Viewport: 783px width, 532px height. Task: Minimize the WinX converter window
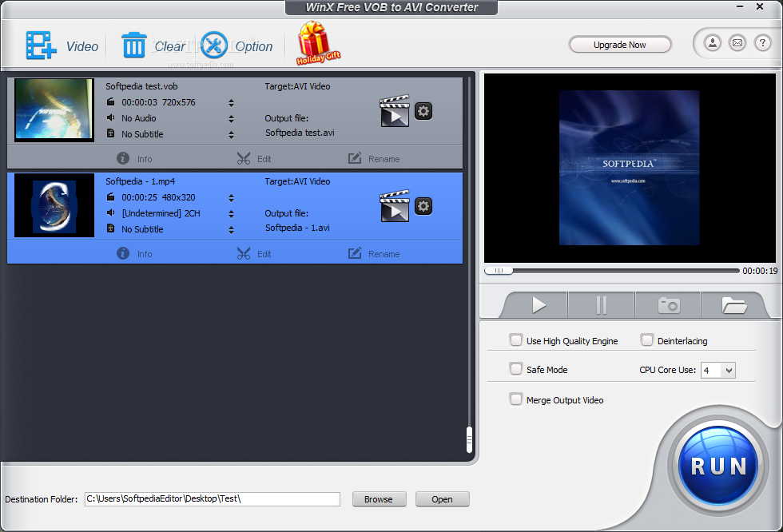point(740,6)
